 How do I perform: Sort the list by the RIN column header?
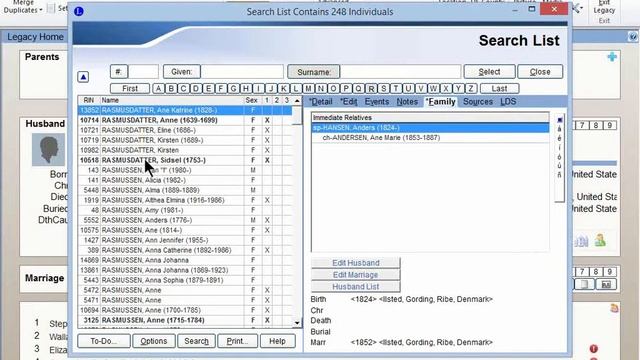89,100
